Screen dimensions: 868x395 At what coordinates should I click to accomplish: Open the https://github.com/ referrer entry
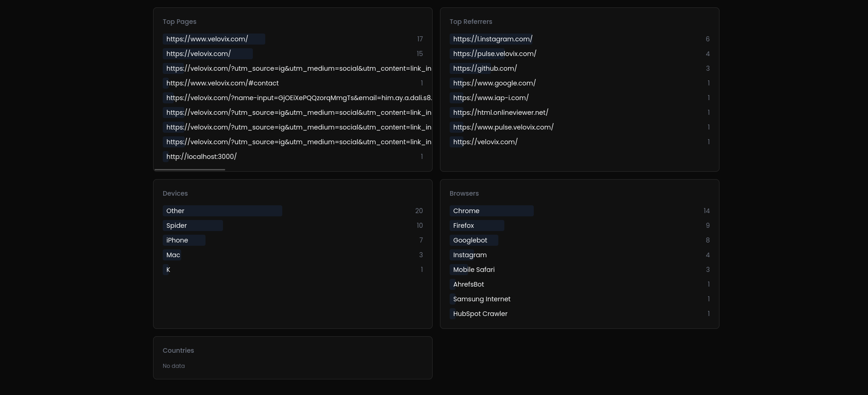coord(579,68)
